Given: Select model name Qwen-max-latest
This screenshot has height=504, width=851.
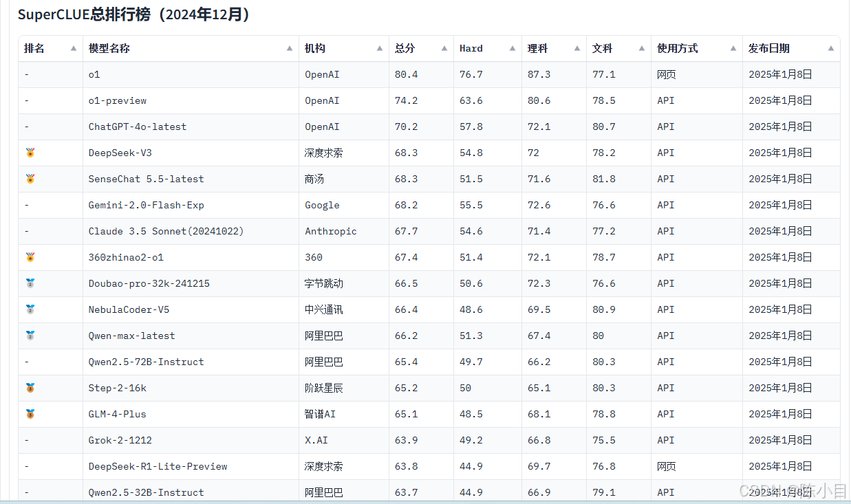Looking at the screenshot, I should [132, 336].
